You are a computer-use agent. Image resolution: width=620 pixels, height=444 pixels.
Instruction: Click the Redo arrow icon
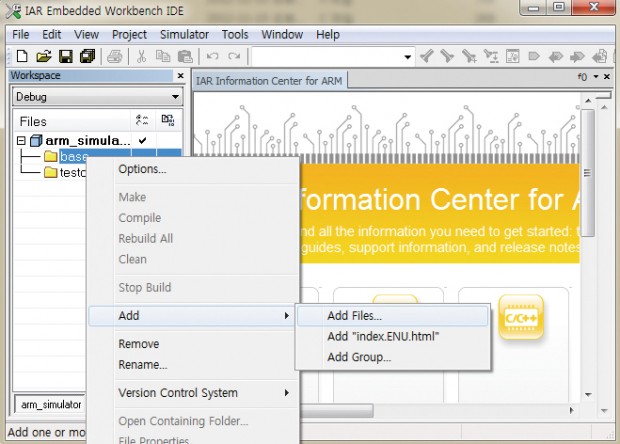[x=234, y=56]
